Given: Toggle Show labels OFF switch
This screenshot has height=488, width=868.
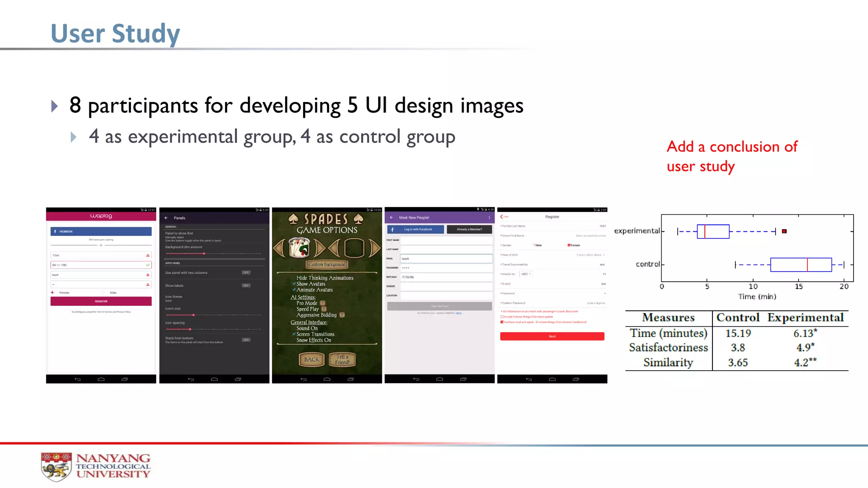Looking at the screenshot, I should pyautogui.click(x=246, y=286).
